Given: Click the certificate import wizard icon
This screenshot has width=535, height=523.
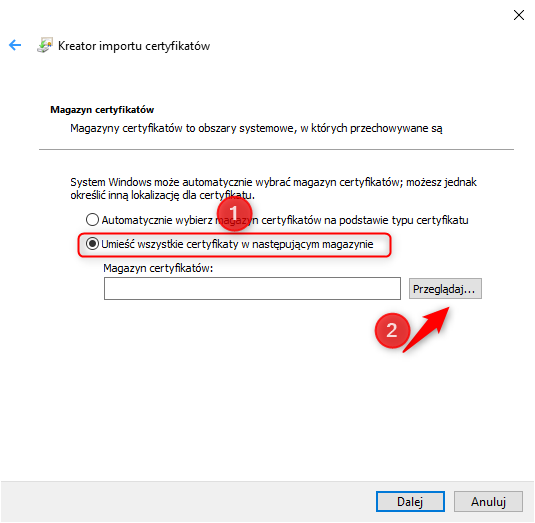Looking at the screenshot, I should point(45,45).
